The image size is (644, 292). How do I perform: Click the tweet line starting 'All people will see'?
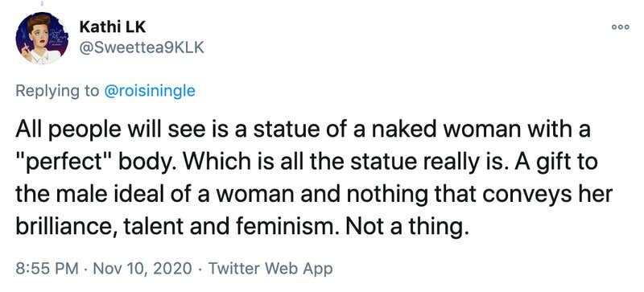(303, 130)
